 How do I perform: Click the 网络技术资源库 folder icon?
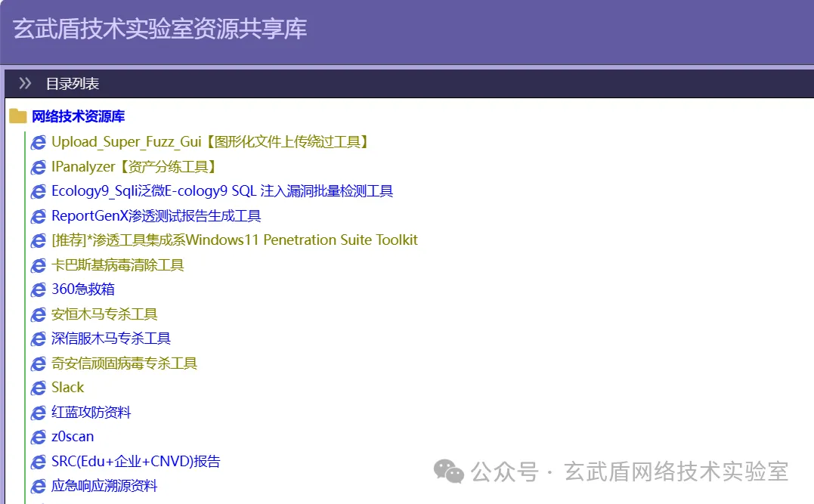pyautogui.click(x=17, y=116)
